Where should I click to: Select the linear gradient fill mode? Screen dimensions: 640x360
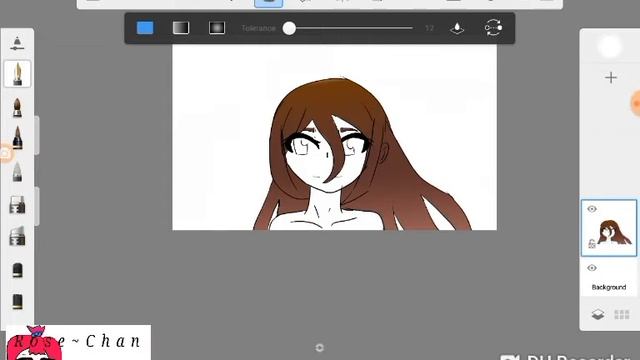181,28
